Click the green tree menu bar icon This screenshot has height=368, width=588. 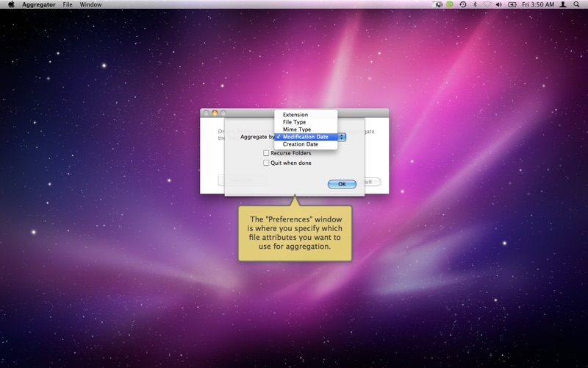(x=450, y=4)
